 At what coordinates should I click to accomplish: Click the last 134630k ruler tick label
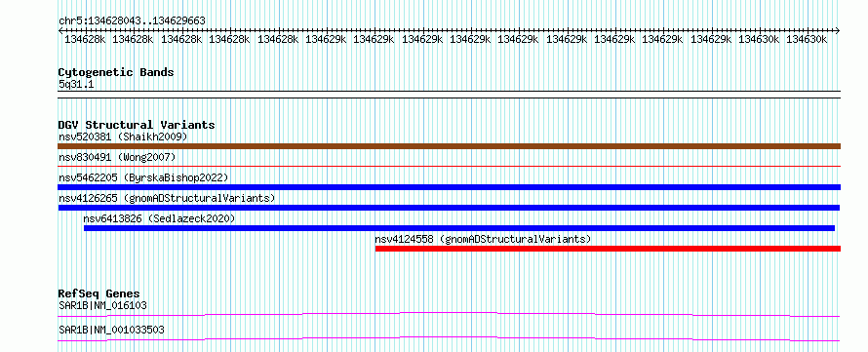[x=808, y=39]
